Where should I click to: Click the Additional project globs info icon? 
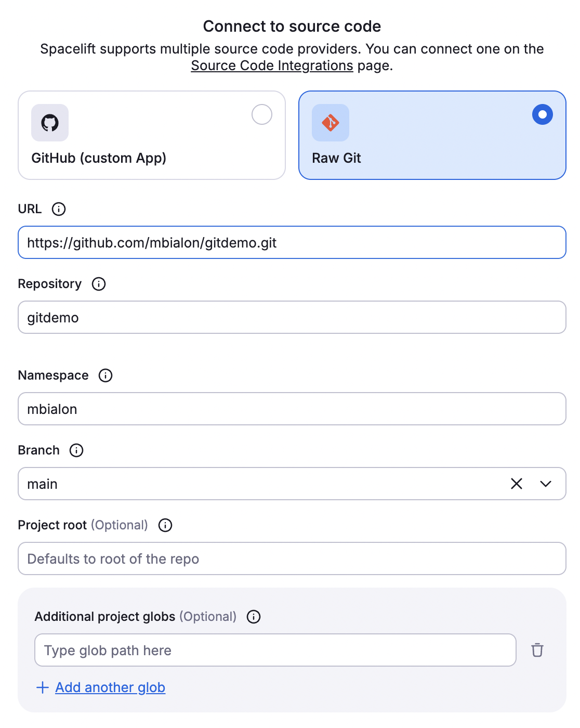[254, 617]
